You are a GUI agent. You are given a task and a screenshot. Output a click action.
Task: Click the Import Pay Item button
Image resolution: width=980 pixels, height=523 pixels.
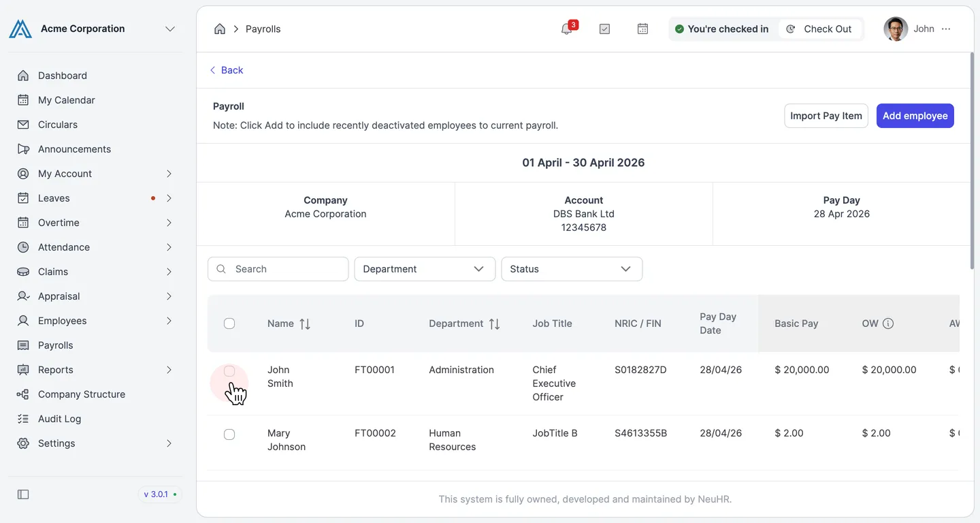click(x=826, y=116)
